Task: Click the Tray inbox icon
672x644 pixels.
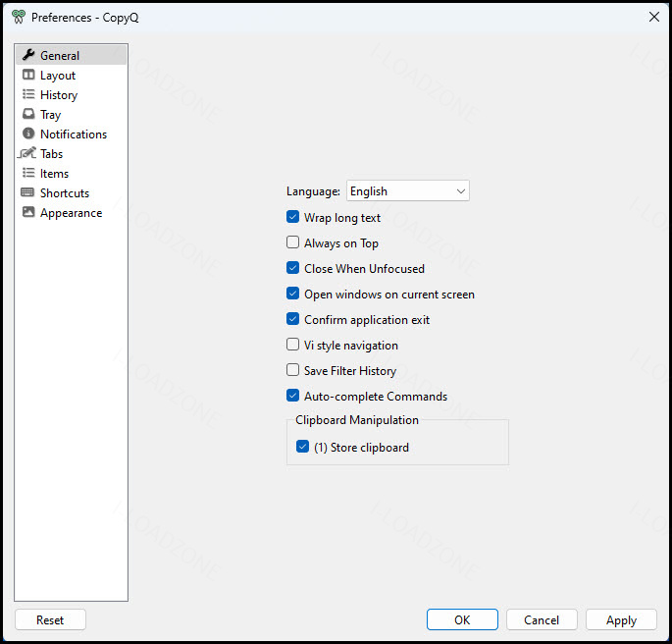Action: [x=28, y=114]
